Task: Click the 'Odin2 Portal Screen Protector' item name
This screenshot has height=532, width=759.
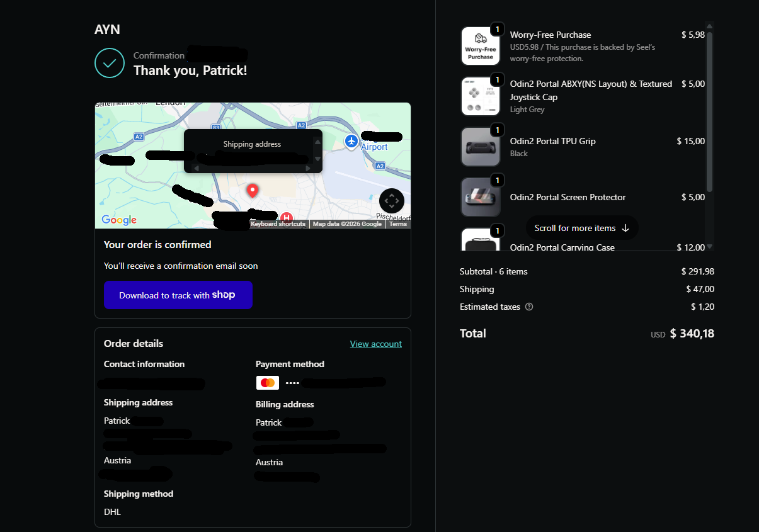Action: 568,197
